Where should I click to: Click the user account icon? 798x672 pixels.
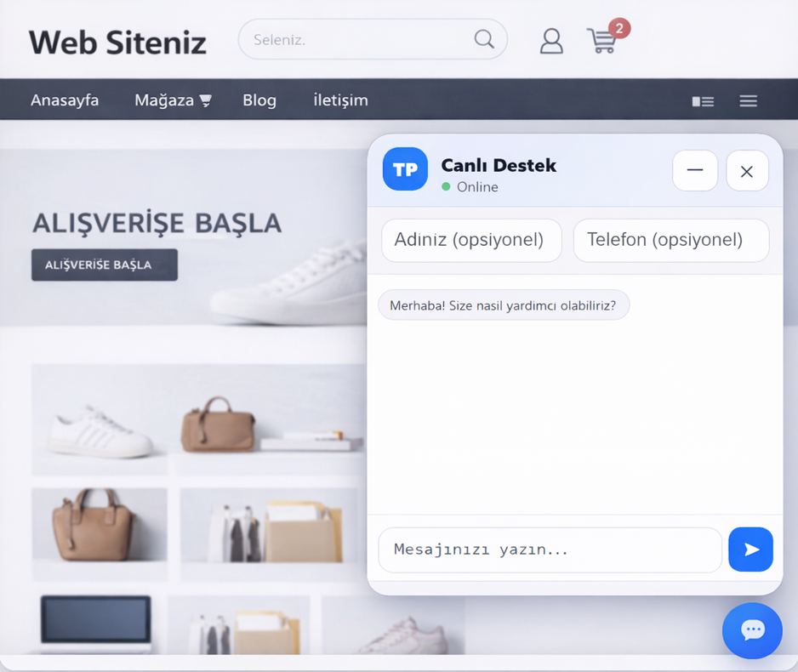(550, 39)
